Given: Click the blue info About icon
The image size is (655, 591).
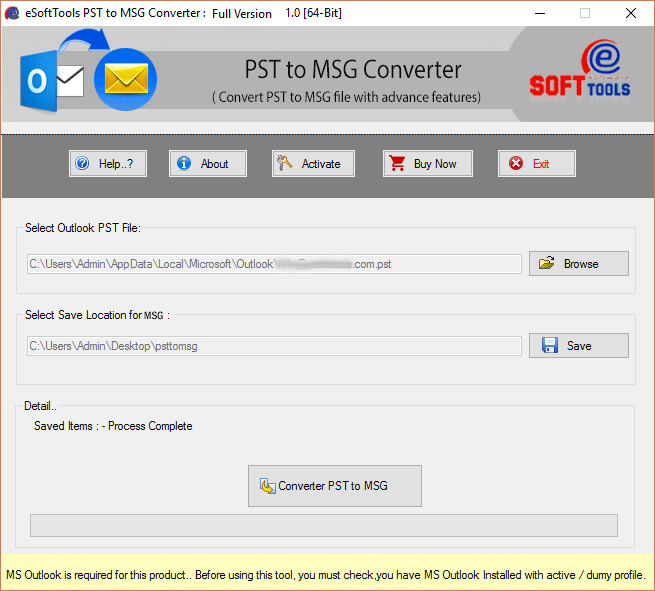Looking at the screenshot, I should [184, 163].
